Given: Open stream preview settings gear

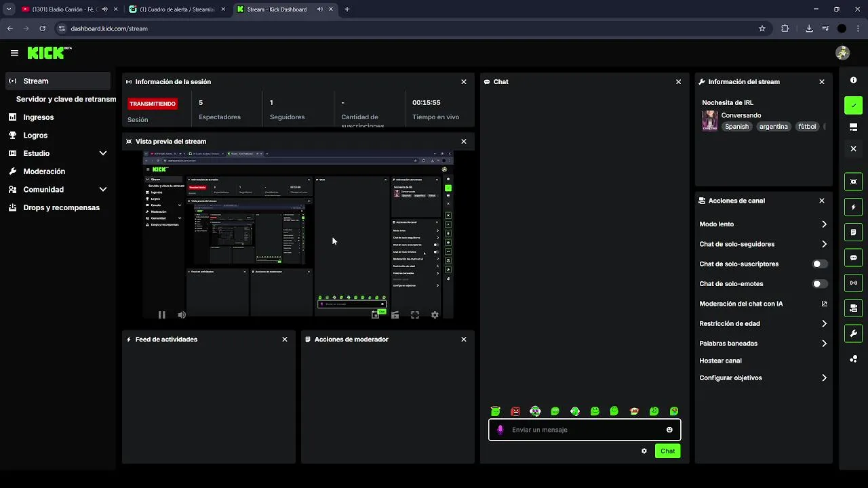Looking at the screenshot, I should 435,314.
